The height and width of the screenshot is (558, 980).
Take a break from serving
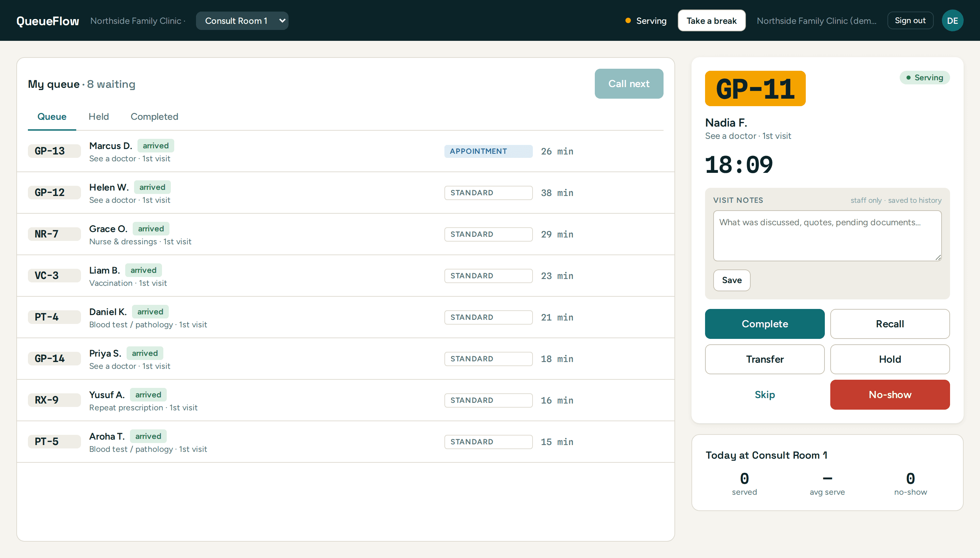point(711,21)
